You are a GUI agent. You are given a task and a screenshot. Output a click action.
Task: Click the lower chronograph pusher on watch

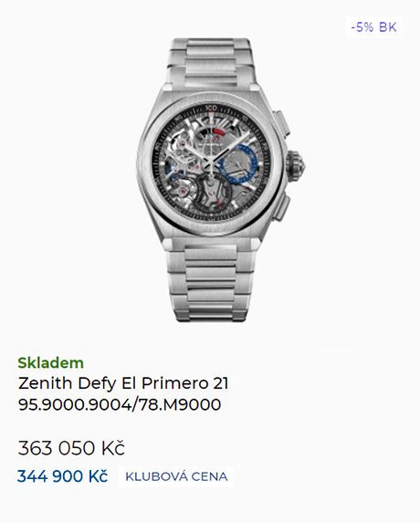click(282, 208)
